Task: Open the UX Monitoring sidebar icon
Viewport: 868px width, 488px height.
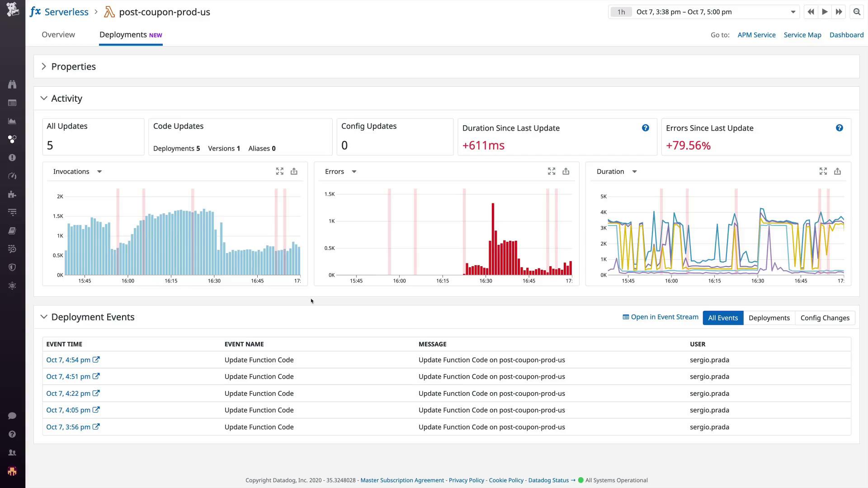Action: pyautogui.click(x=12, y=286)
